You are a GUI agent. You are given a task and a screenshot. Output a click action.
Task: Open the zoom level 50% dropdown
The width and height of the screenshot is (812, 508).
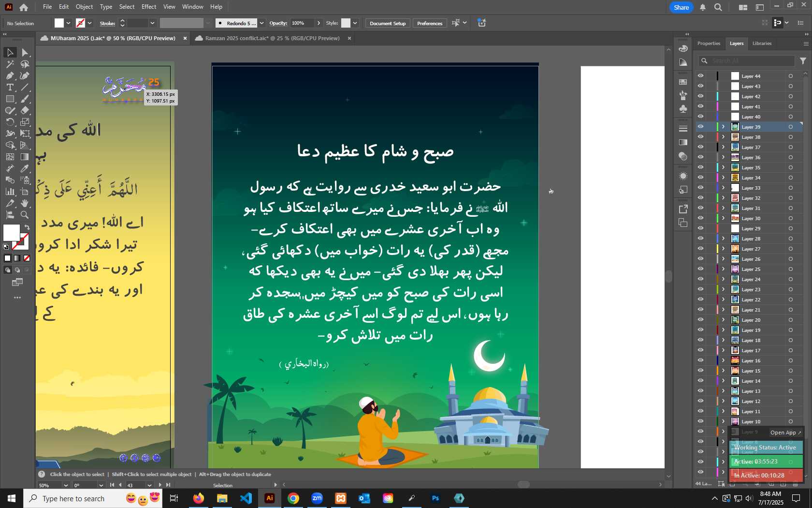point(66,485)
